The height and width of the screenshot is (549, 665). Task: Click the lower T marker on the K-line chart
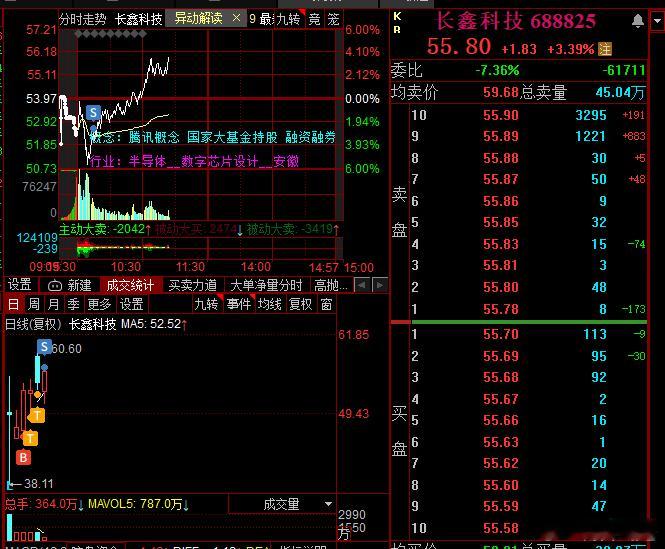(x=30, y=438)
